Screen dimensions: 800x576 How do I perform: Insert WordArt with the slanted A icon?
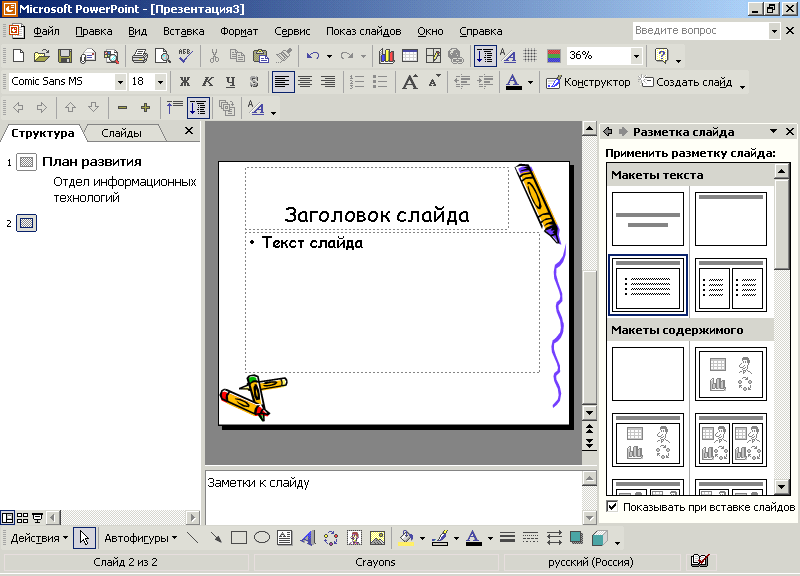pyautogui.click(x=308, y=538)
